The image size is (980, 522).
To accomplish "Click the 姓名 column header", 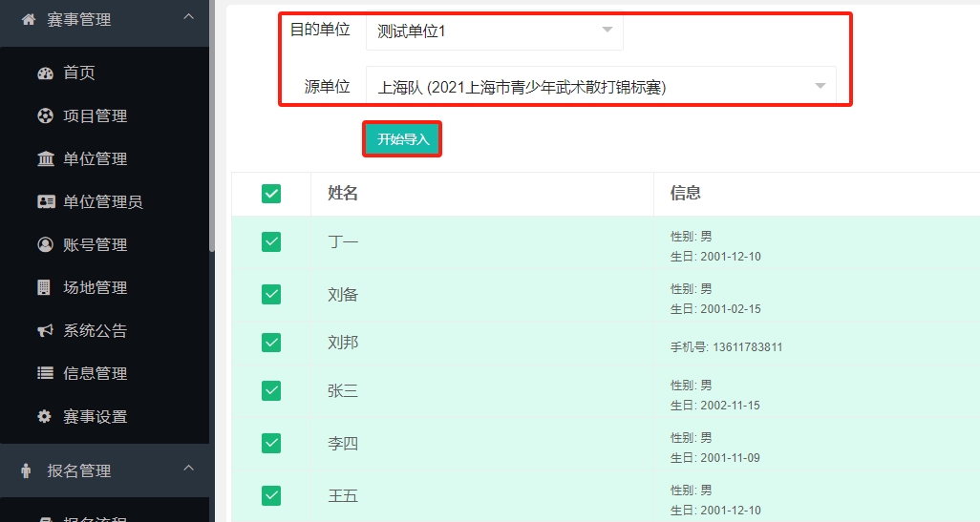I will tap(343, 194).
